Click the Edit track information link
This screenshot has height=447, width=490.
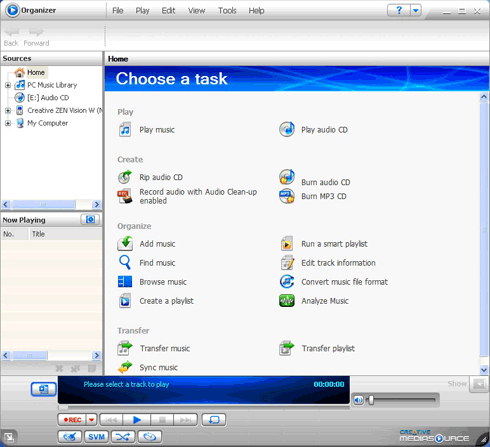click(x=338, y=263)
